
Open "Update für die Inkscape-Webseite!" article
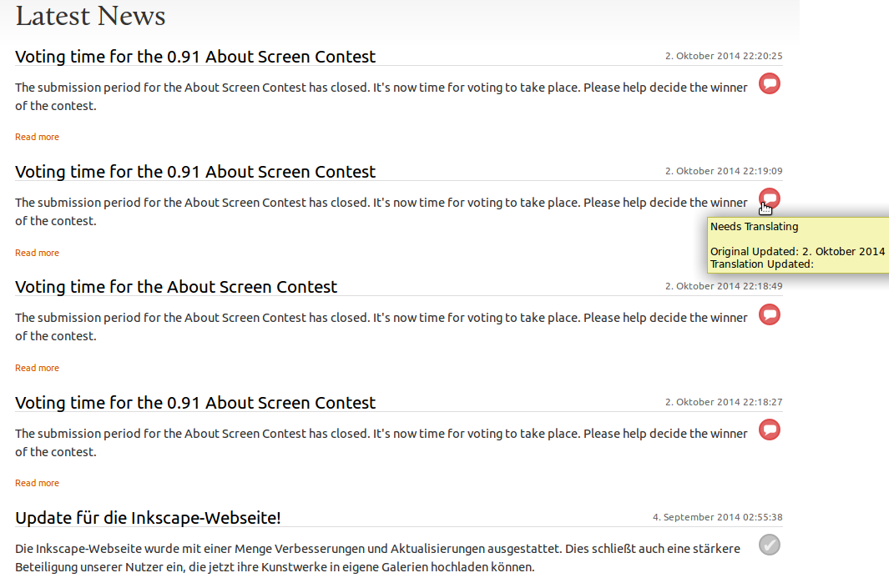click(148, 518)
